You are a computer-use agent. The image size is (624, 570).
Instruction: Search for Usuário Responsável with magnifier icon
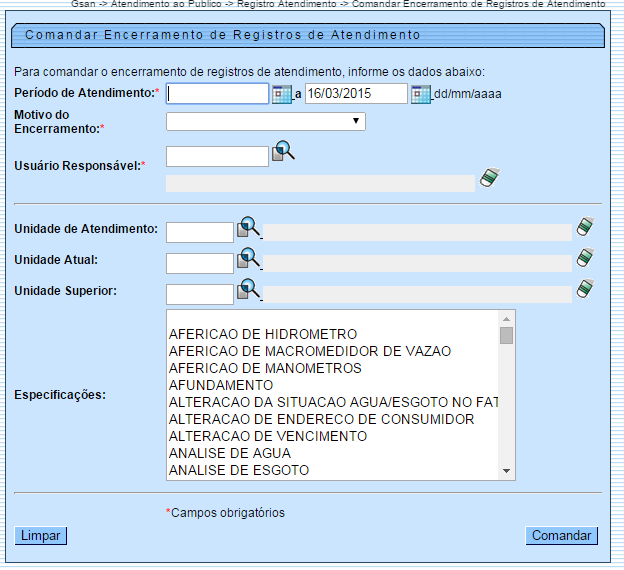pyautogui.click(x=284, y=153)
